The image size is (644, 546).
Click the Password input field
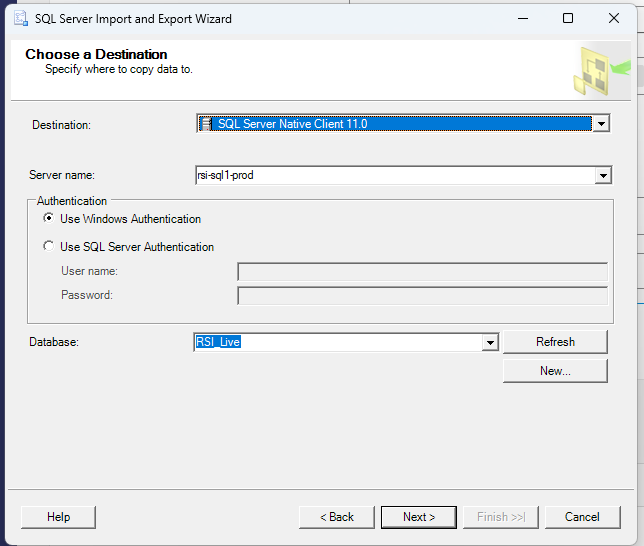click(x=422, y=296)
